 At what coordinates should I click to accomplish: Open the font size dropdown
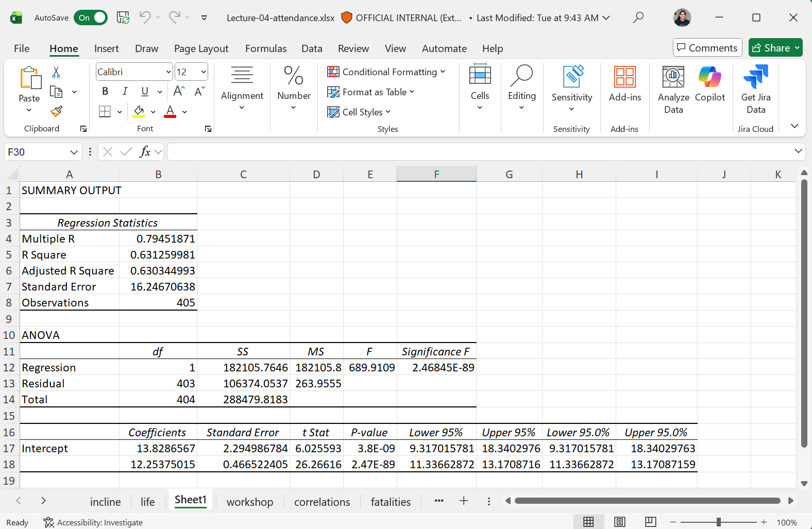coord(204,72)
